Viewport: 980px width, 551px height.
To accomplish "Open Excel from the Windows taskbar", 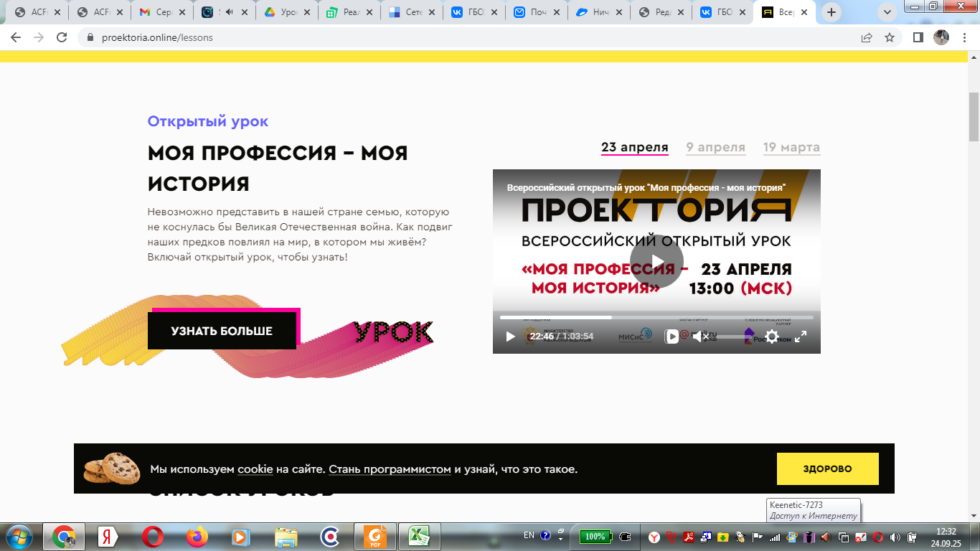I will [419, 536].
